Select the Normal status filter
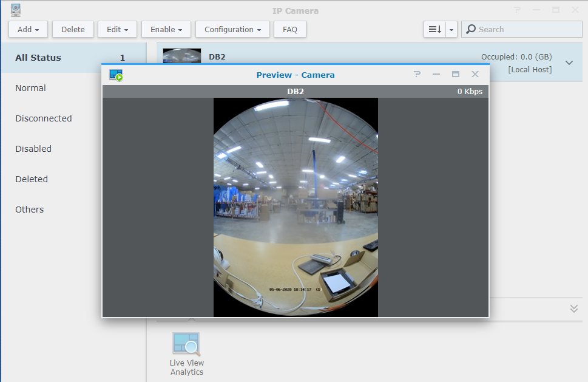Viewport: 588px width, 382px height. (x=30, y=88)
